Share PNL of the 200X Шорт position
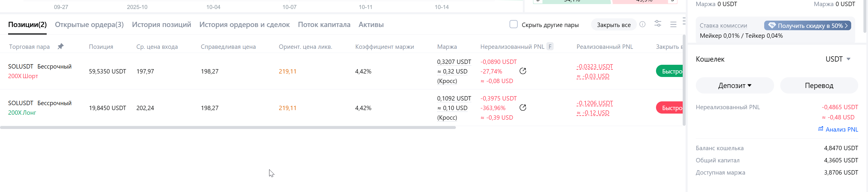Image resolution: width=868 pixels, height=192 pixels. 523,71
